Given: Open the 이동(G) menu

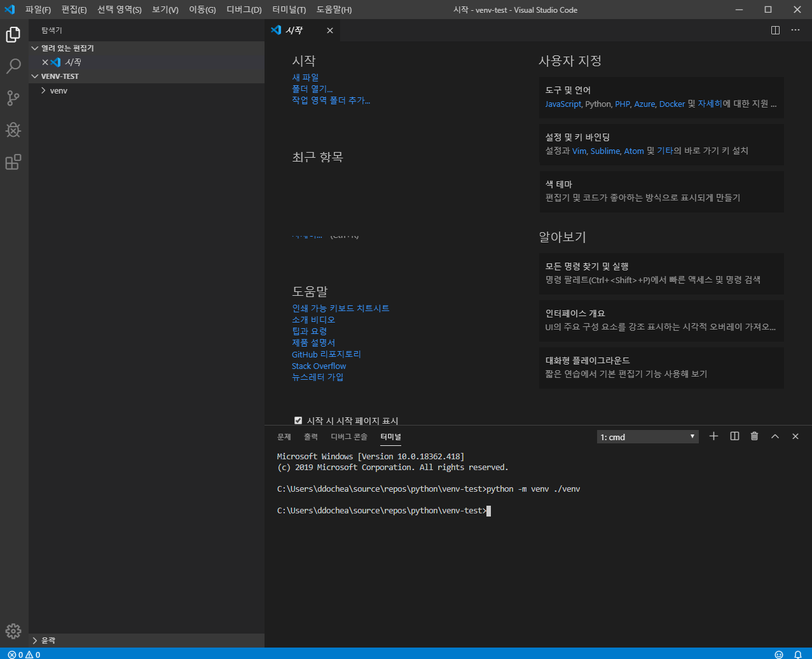Looking at the screenshot, I should 202,10.
